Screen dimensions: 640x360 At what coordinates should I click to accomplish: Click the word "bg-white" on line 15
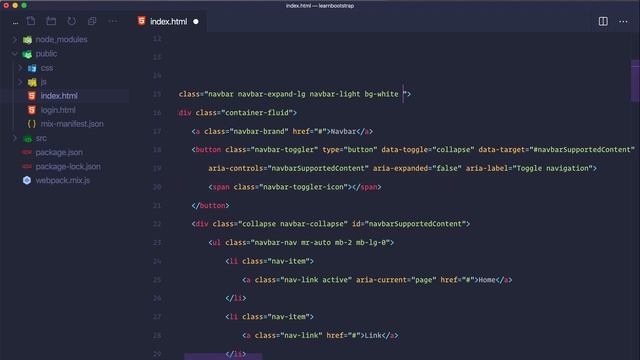point(381,94)
